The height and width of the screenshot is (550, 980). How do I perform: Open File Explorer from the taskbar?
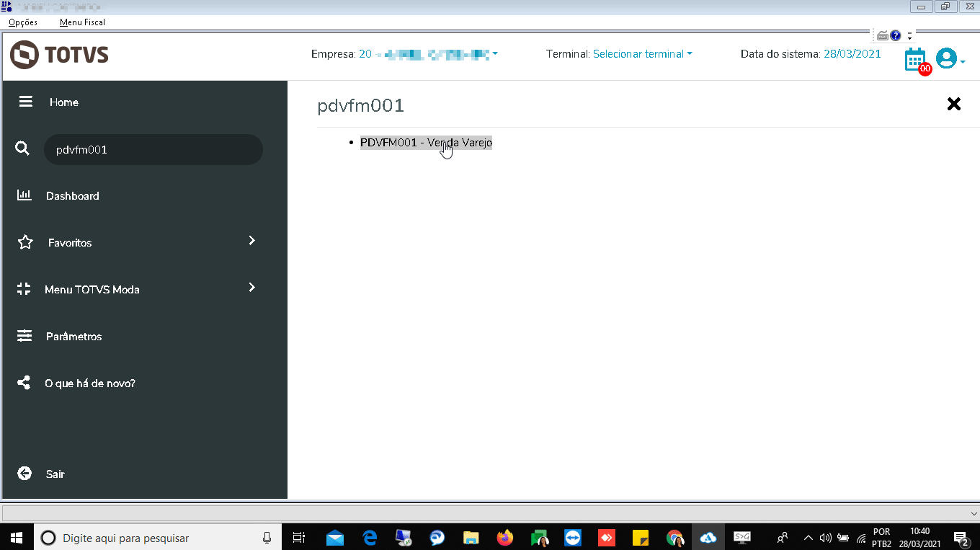pos(471,538)
